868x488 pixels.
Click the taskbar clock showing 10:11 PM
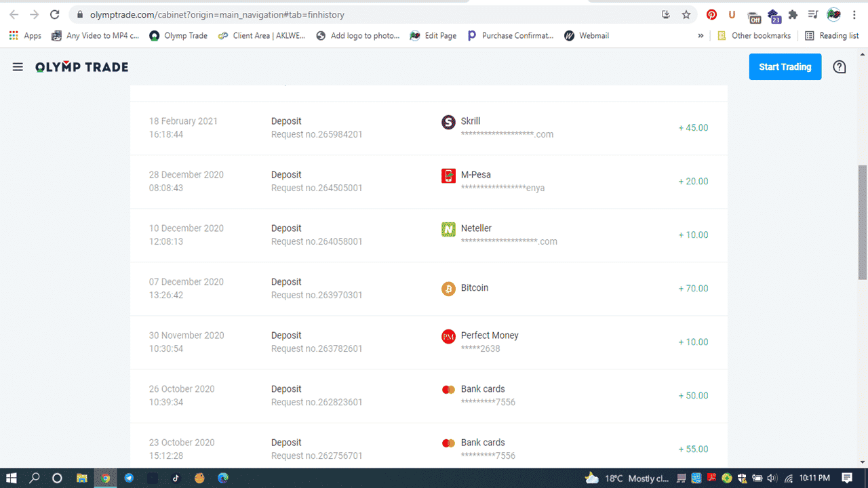point(814,479)
